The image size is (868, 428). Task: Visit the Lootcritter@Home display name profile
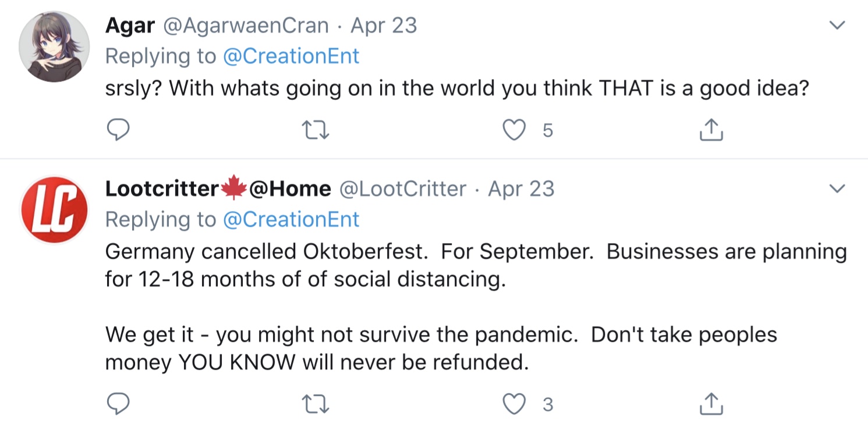[218, 189]
